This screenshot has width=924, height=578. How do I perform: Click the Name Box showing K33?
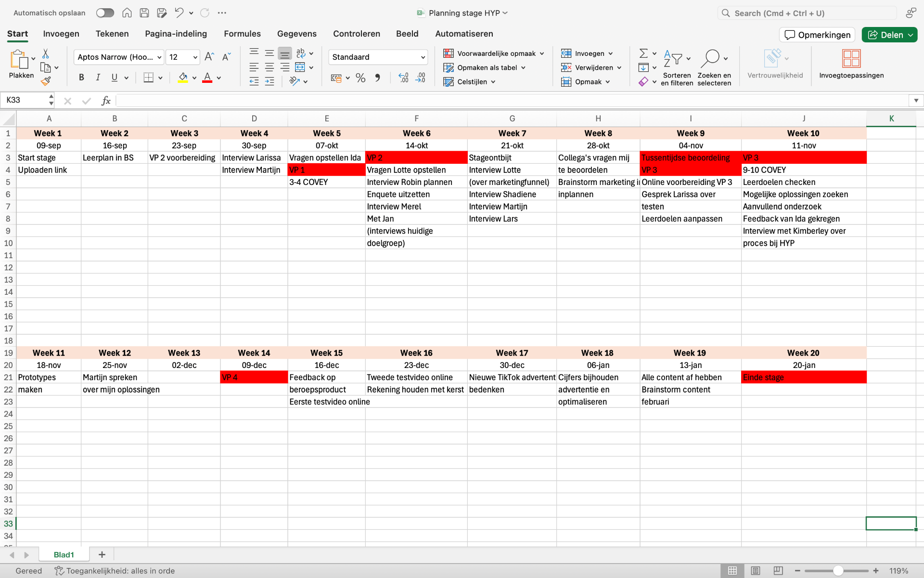pyautogui.click(x=24, y=100)
